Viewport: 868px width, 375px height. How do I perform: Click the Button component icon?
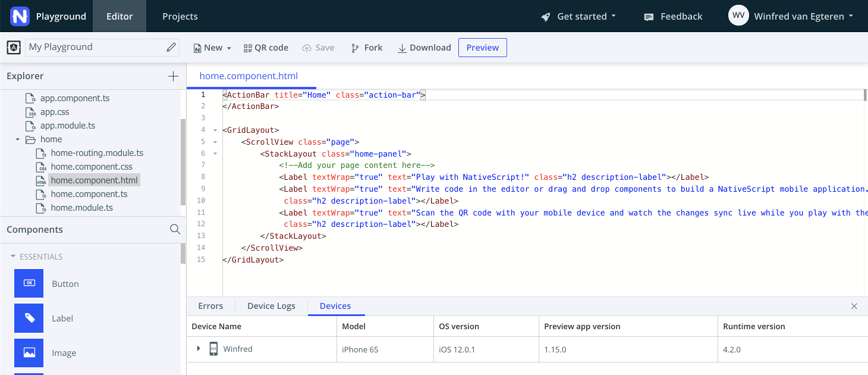point(29,283)
